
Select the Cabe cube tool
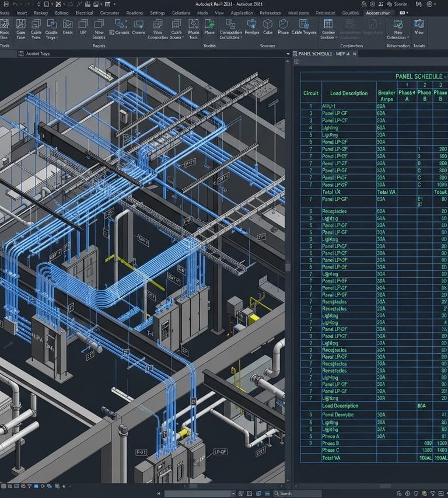268,27
